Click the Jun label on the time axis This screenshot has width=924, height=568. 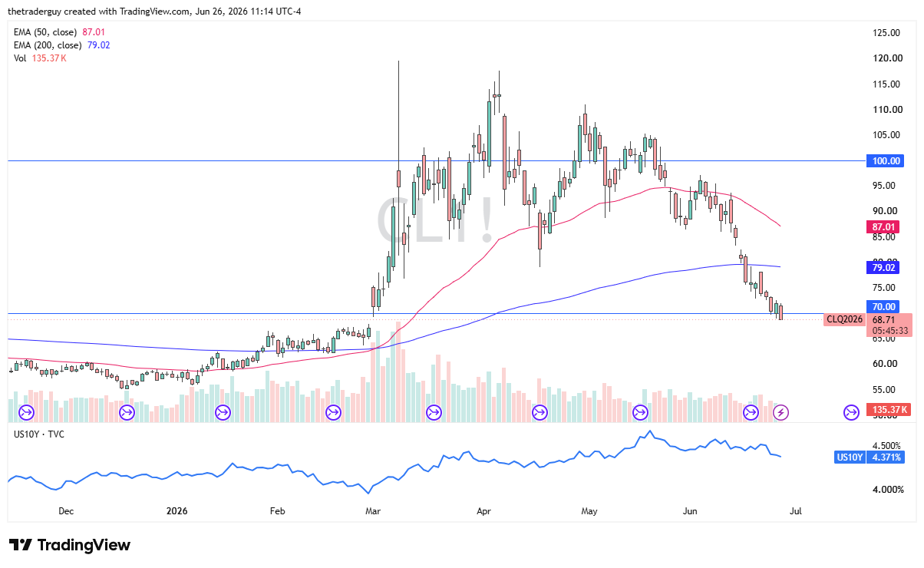pyautogui.click(x=691, y=511)
